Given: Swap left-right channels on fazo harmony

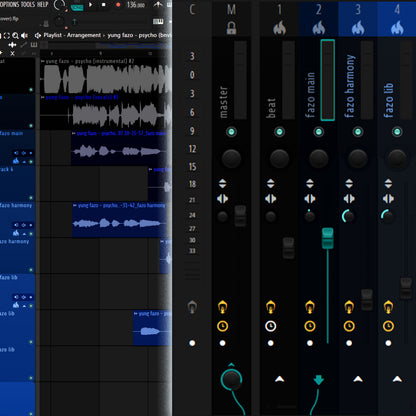Looking at the screenshot, I should point(349,199).
